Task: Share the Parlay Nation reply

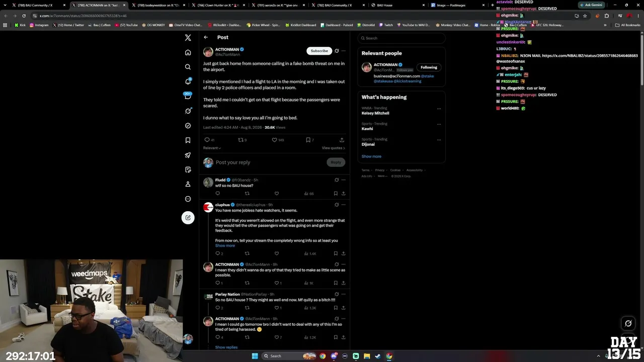Action: (x=343, y=308)
